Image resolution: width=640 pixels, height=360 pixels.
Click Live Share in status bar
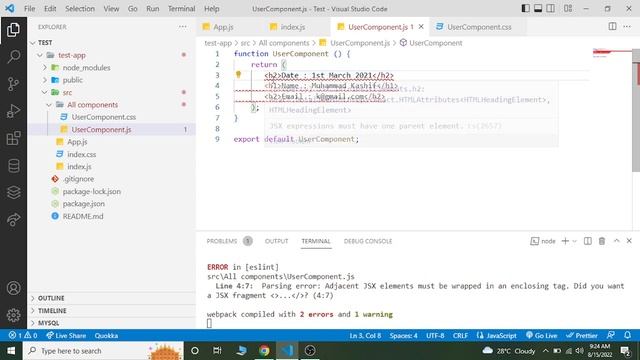pos(66,336)
